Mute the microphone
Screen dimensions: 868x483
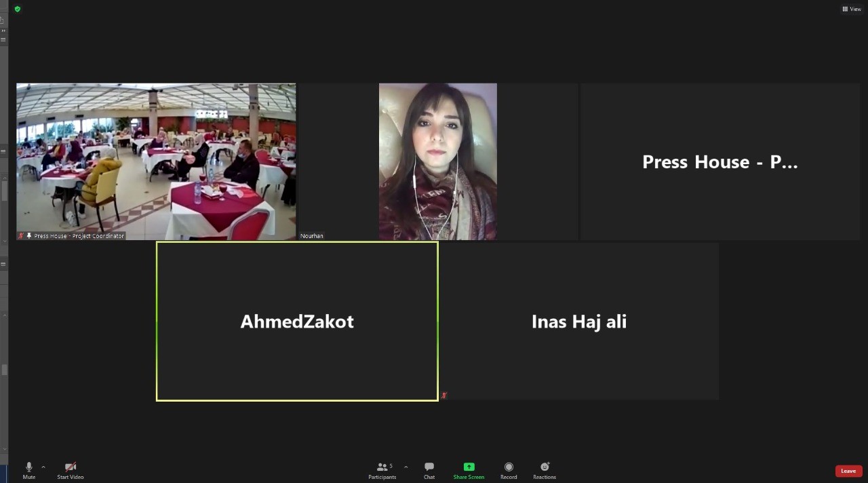click(x=28, y=471)
